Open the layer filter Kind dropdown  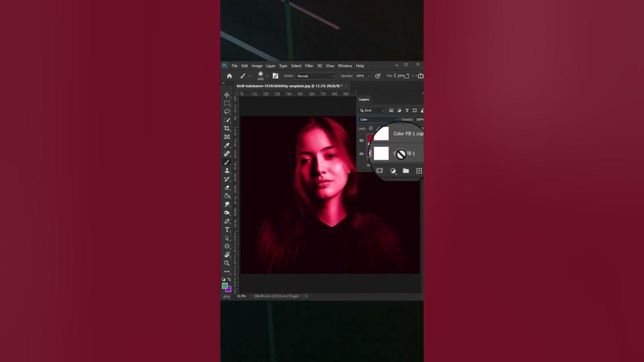(x=372, y=111)
